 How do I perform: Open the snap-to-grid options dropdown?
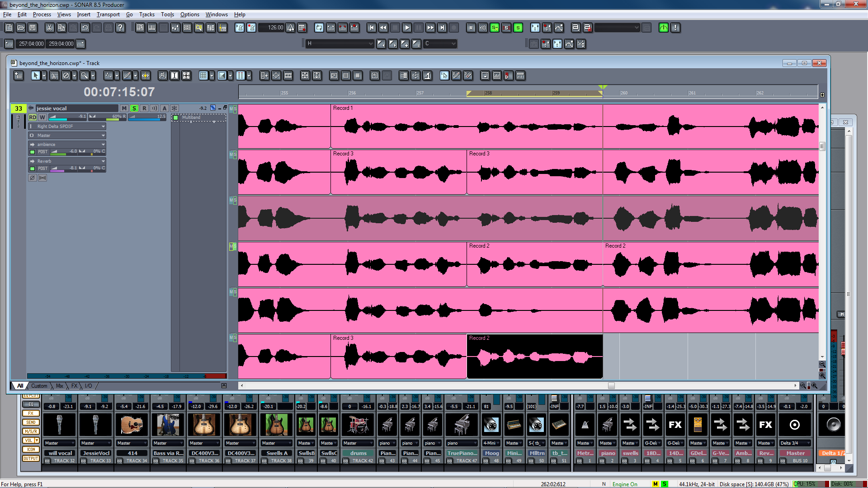point(212,76)
